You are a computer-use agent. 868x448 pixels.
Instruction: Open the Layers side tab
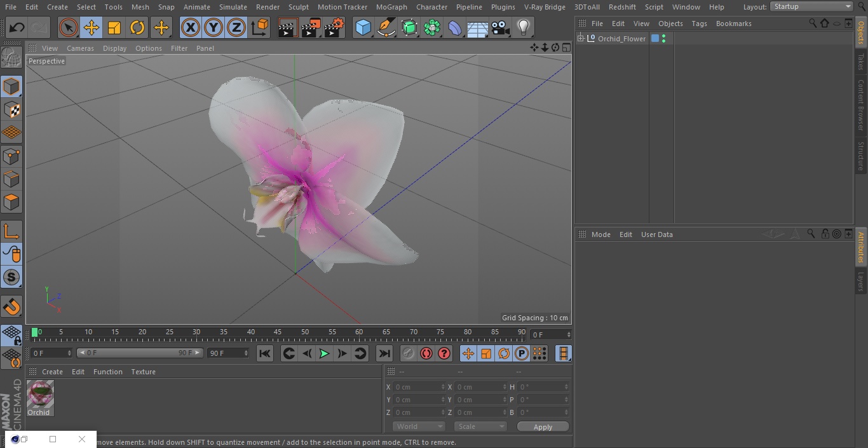point(861,281)
